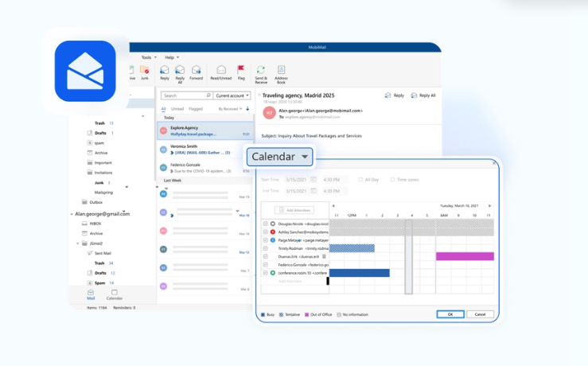Toggle the checkbox for Federico.Gonzale attendee
The height and width of the screenshot is (366, 588).
266,265
